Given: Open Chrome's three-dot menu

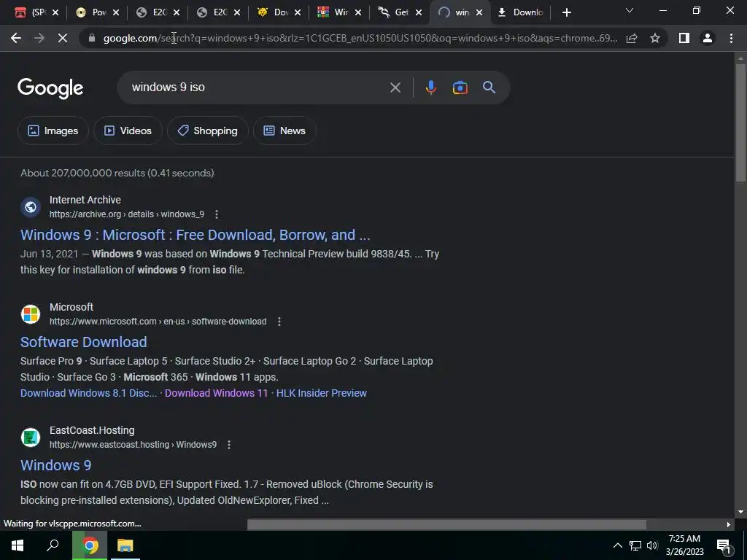Looking at the screenshot, I should pyautogui.click(x=731, y=38).
